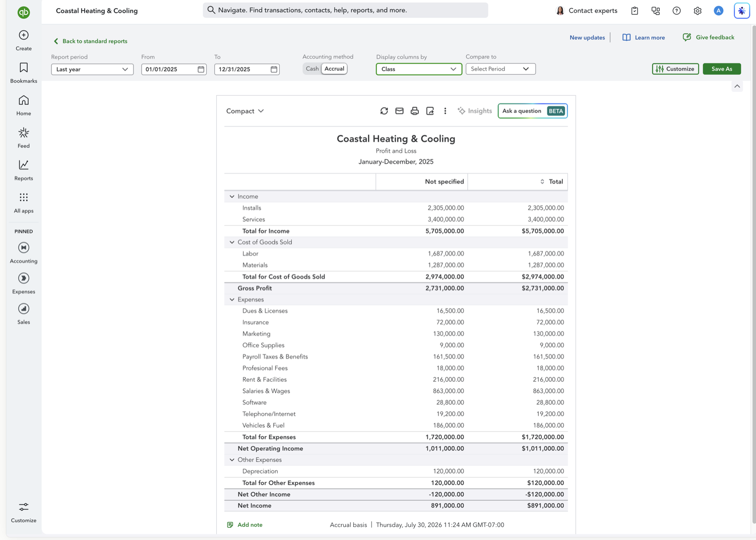This screenshot has width=756, height=540.
Task: Open the From date calendar picker
Action: tap(201, 69)
